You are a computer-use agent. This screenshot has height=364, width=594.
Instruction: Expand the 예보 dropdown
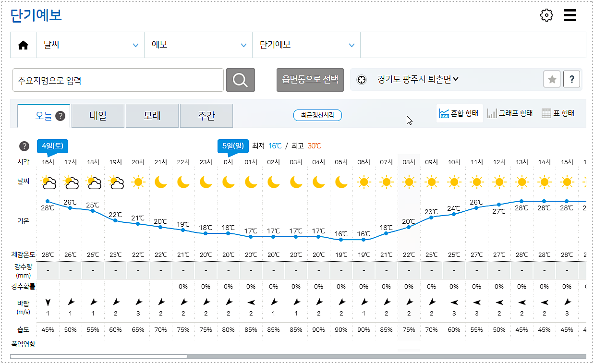coord(199,45)
